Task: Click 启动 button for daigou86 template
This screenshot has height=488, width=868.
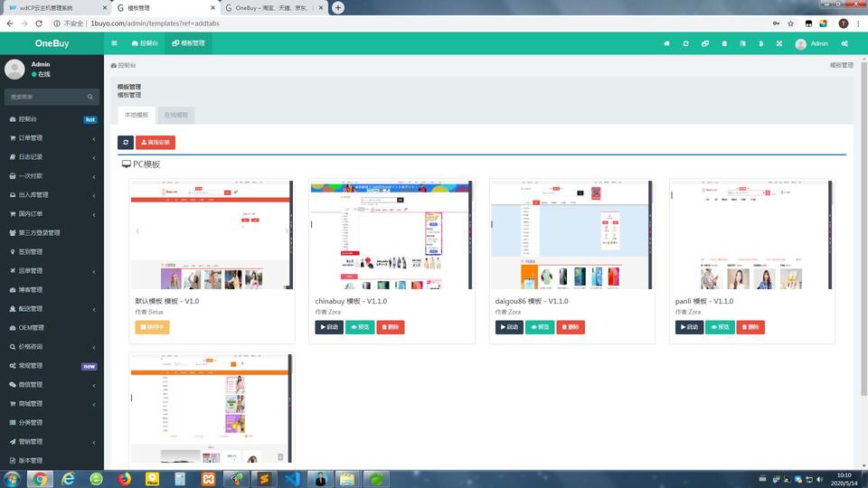Action: (x=509, y=327)
